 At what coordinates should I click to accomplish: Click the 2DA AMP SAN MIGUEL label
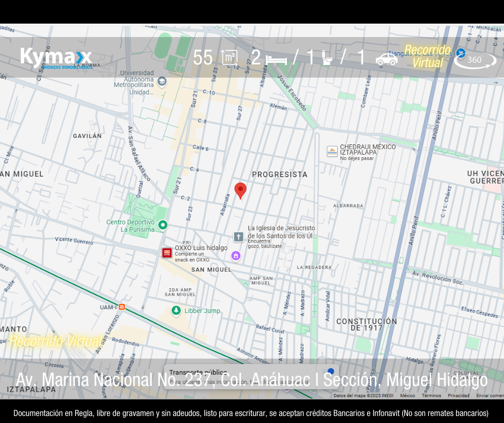[x=180, y=292]
